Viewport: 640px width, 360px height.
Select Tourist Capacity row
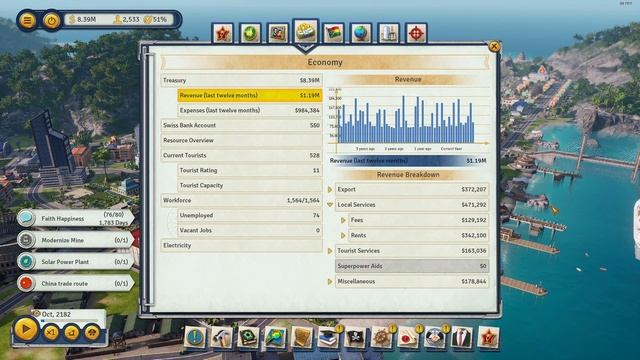click(x=250, y=185)
